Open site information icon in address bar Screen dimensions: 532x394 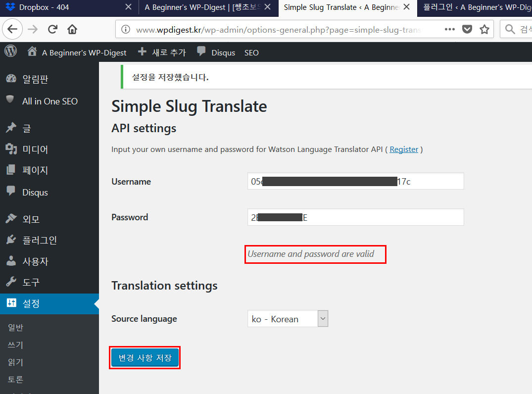[x=126, y=30]
